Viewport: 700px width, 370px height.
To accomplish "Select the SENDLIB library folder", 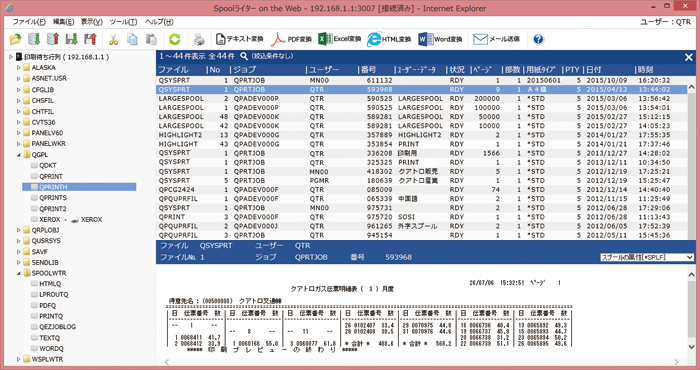I will [x=45, y=262].
